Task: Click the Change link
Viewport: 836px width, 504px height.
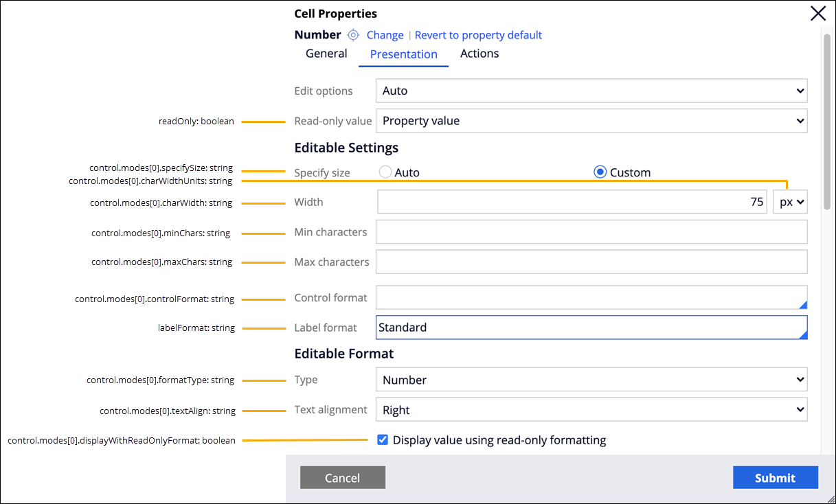Action: 385,35
